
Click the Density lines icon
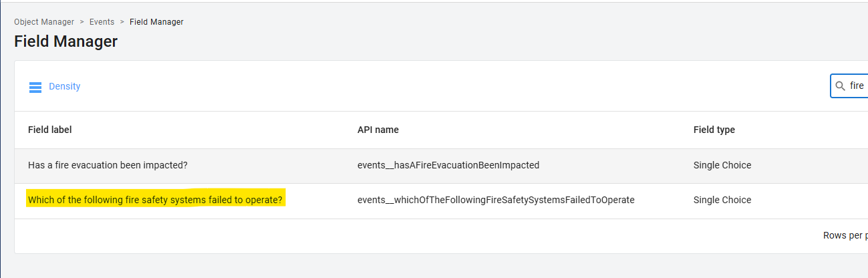tap(35, 87)
